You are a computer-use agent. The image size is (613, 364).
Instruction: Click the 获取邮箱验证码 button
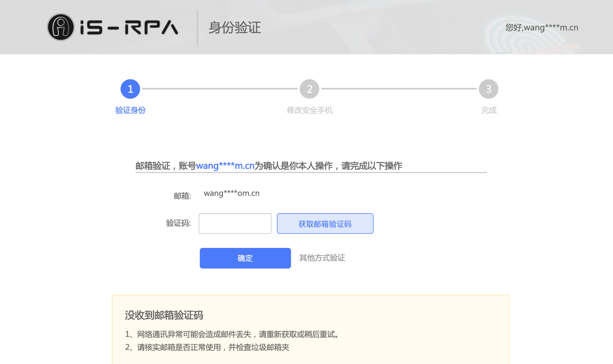[325, 223]
